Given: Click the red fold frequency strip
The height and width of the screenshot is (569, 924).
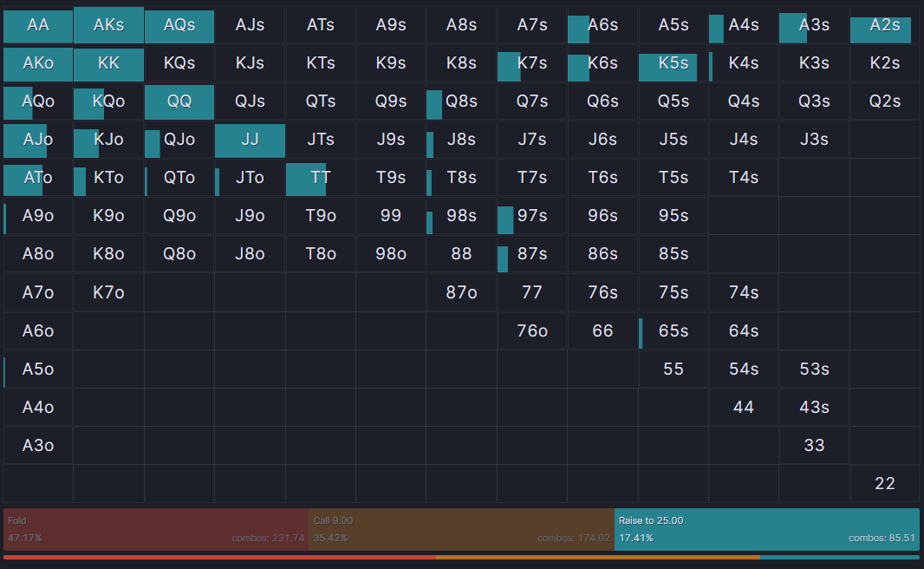Looking at the screenshot, I should (219, 557).
